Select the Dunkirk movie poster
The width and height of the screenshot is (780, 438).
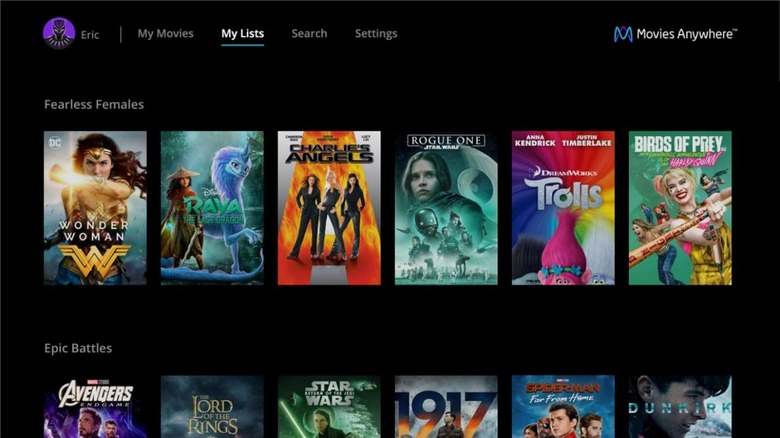coord(680,407)
